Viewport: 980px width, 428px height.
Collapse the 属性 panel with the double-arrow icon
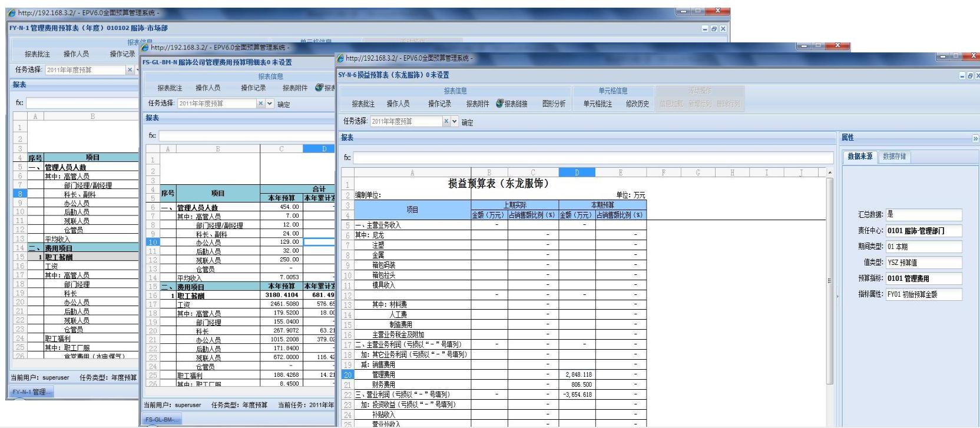(975, 138)
